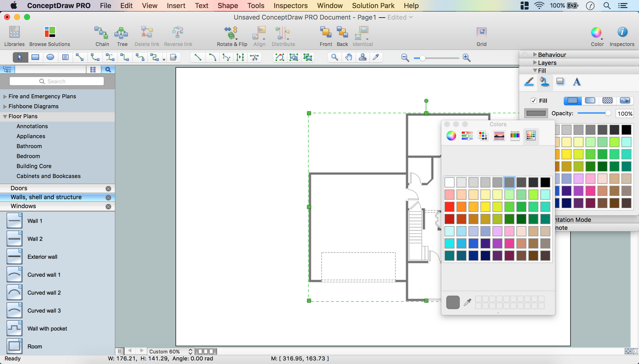This screenshot has width=639, height=364.
Task: Expand the Fishbone Diagrams category
Action: [5, 106]
